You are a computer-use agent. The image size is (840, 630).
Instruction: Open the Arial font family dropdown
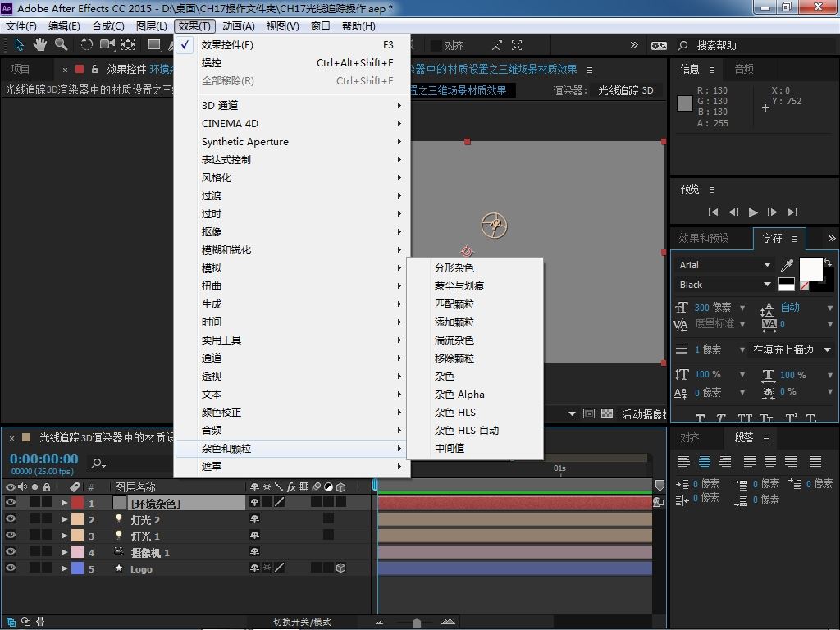[724, 265]
